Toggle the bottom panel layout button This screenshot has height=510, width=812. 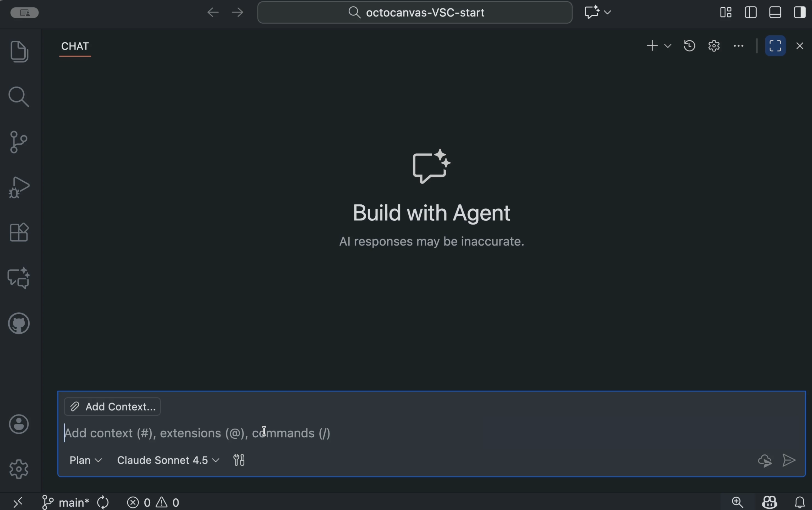click(x=775, y=13)
